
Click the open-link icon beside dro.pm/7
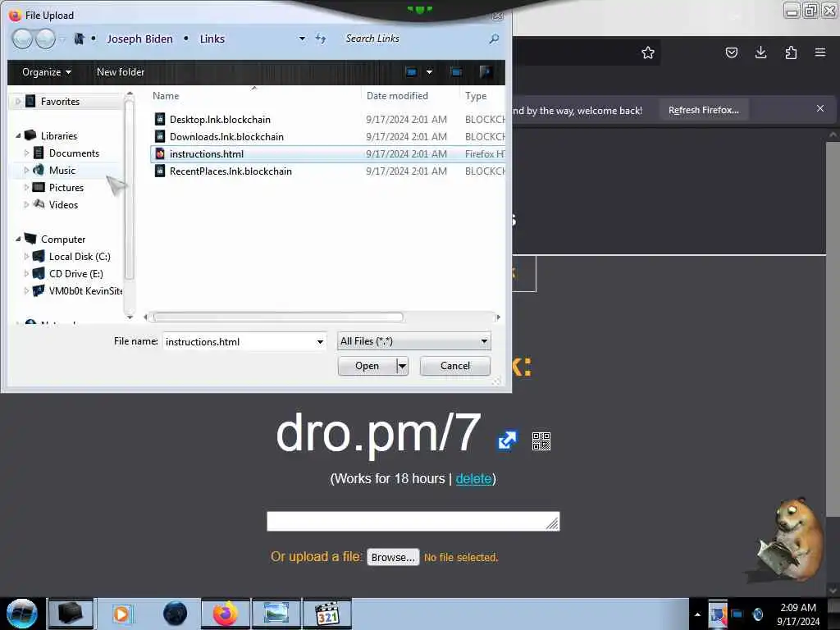tap(507, 441)
